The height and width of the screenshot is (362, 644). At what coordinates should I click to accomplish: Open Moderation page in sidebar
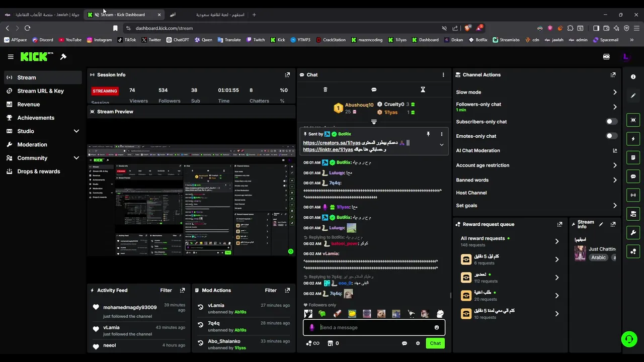click(x=43, y=145)
